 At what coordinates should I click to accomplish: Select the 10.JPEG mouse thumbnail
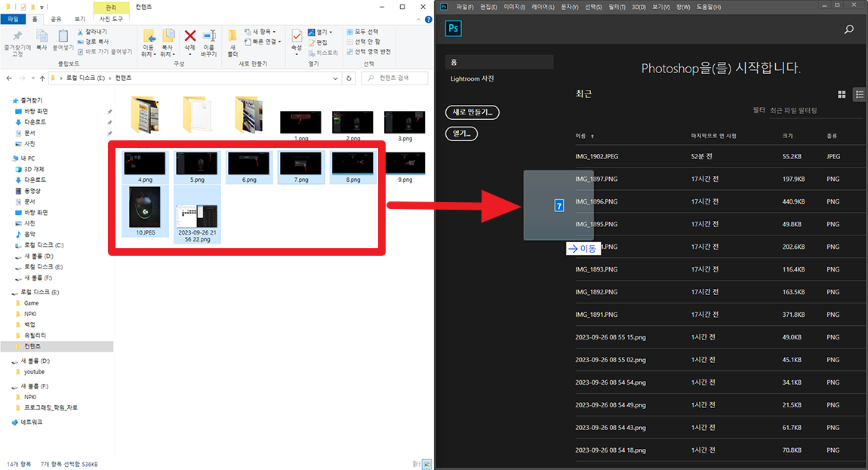(145, 207)
